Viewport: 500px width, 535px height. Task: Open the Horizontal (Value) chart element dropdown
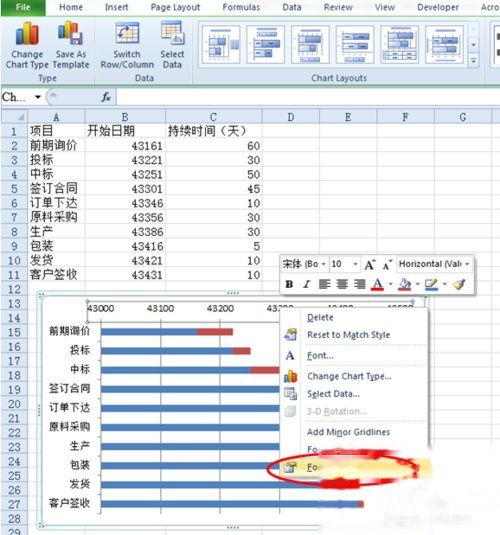(x=467, y=264)
